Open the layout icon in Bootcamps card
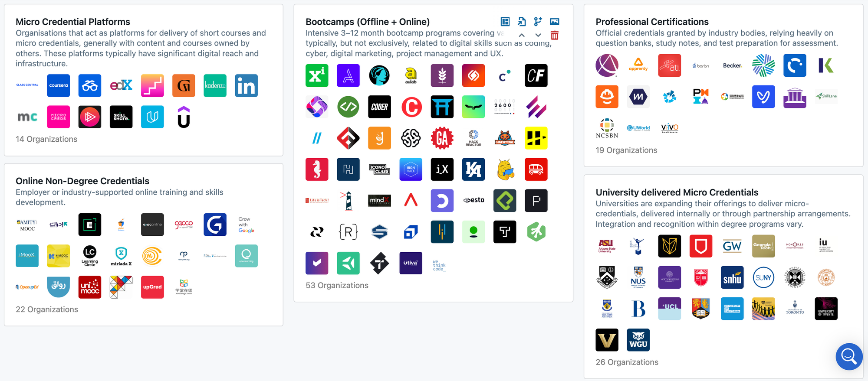The width and height of the screenshot is (868, 381). [x=505, y=22]
